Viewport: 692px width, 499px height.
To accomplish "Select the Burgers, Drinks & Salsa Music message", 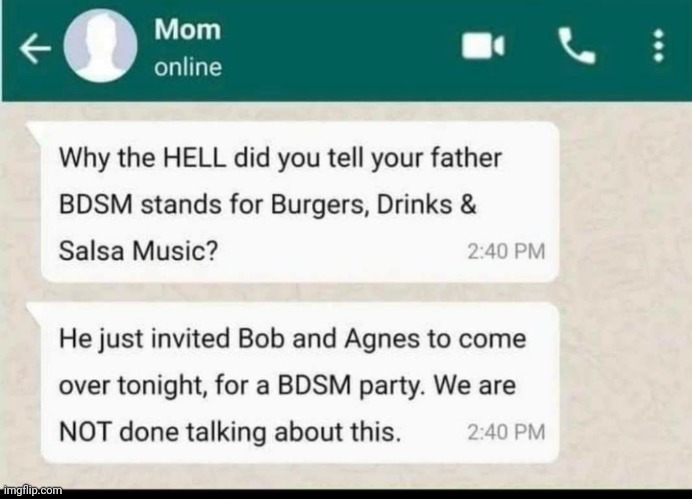I will pyautogui.click(x=300, y=202).
